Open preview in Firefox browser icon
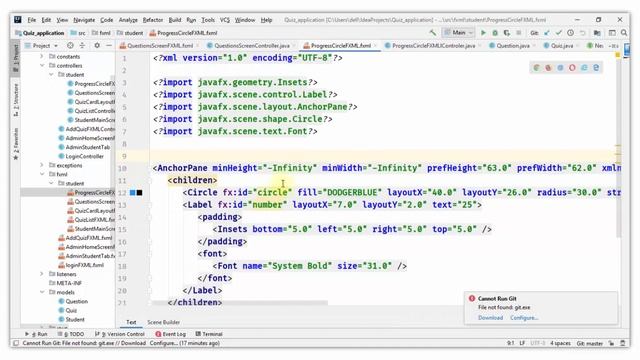 (x=549, y=68)
